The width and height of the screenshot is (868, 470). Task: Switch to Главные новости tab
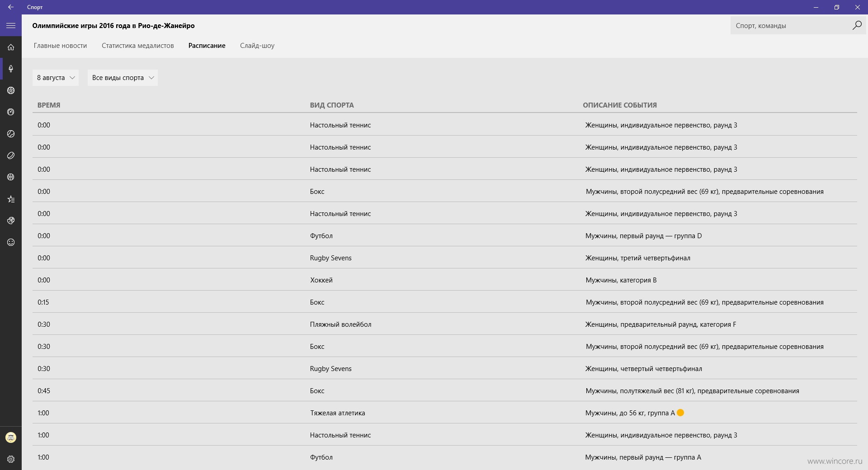click(60, 46)
